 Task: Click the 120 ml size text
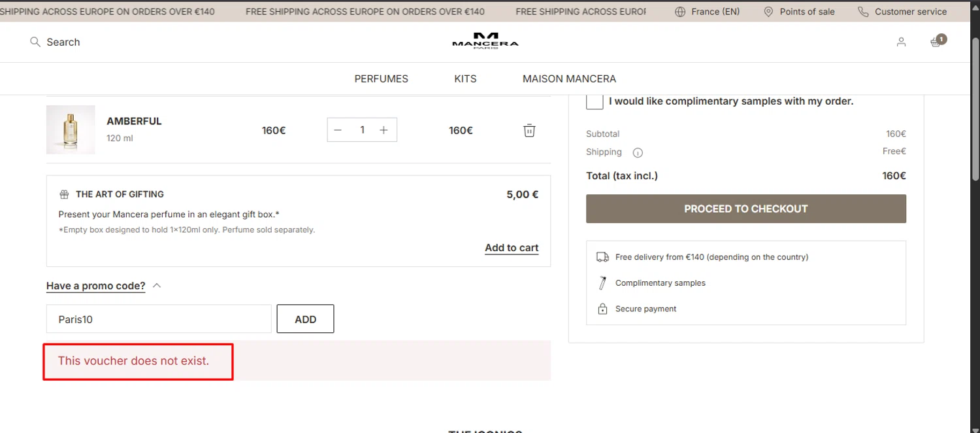point(120,139)
